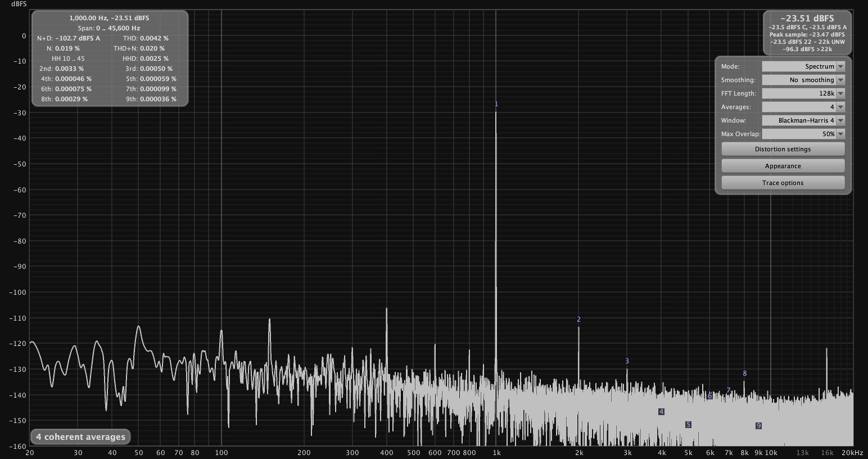Click the 9th harmonic 0.000036 % value

158,99
